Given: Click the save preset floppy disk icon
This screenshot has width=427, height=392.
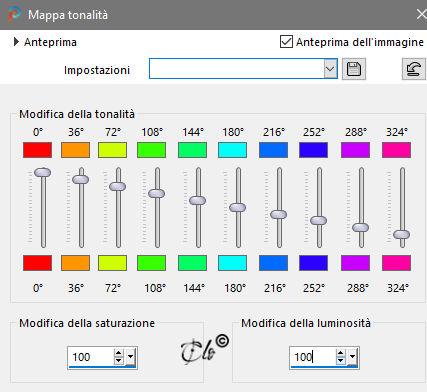Looking at the screenshot, I should [x=354, y=69].
